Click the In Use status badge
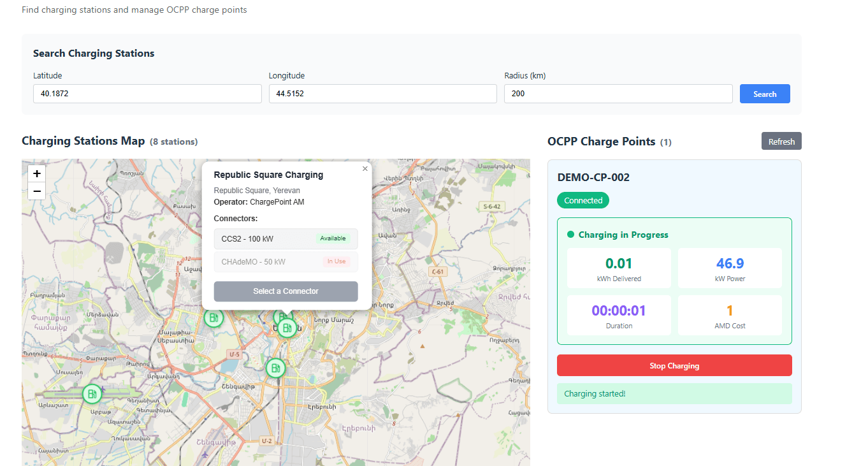Viewport: 868px width, 466px height. click(x=336, y=261)
